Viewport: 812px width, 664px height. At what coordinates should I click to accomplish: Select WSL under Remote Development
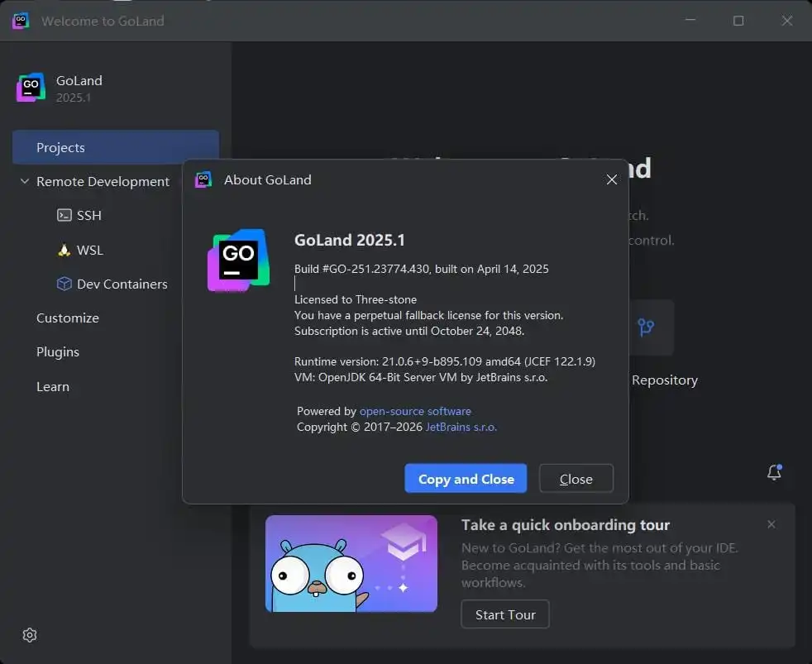tap(90, 251)
